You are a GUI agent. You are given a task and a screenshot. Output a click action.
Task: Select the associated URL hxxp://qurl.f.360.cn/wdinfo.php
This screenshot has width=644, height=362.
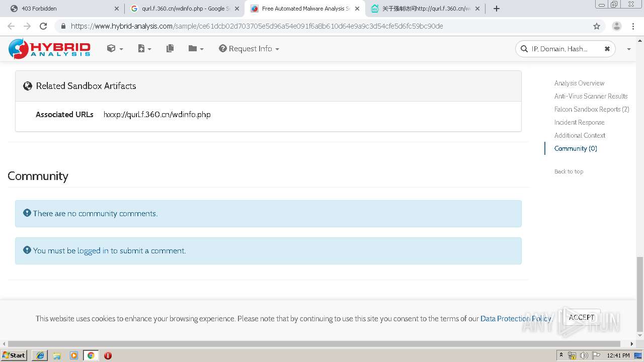157,115
